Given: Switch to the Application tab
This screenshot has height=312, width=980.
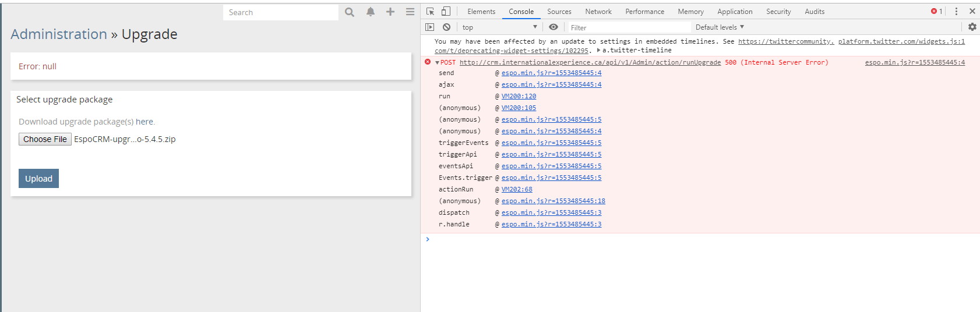Looking at the screenshot, I should click(735, 12).
